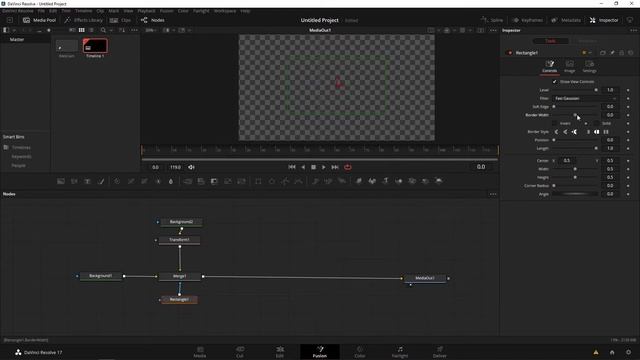Pin the Rectangle1 inspector controls

click(612, 53)
